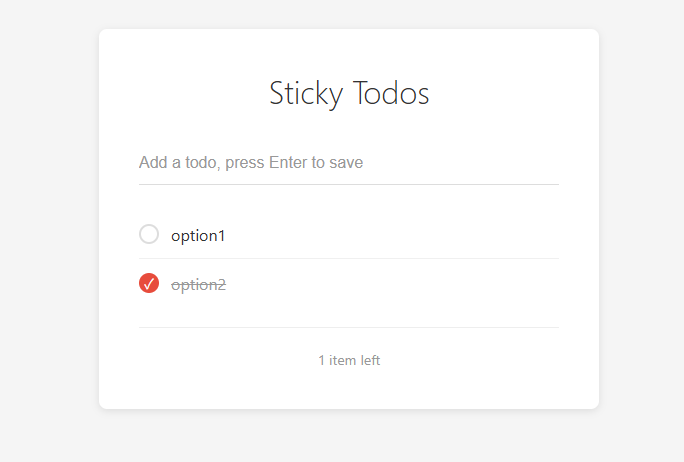This screenshot has height=462, width=684.
Task: Click the strikethrough option2 text
Action: (x=198, y=285)
